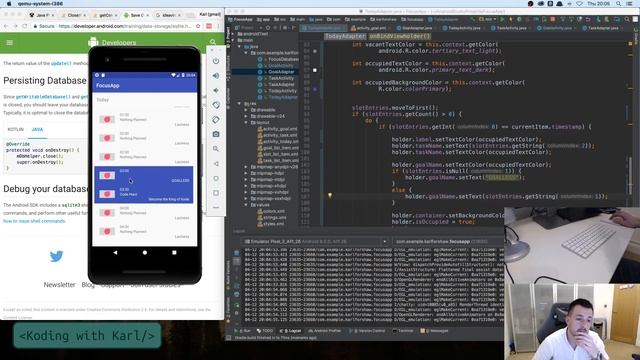Click the tertiary_text_light color preview in the gutter
The image size is (640, 360).
point(315,51)
